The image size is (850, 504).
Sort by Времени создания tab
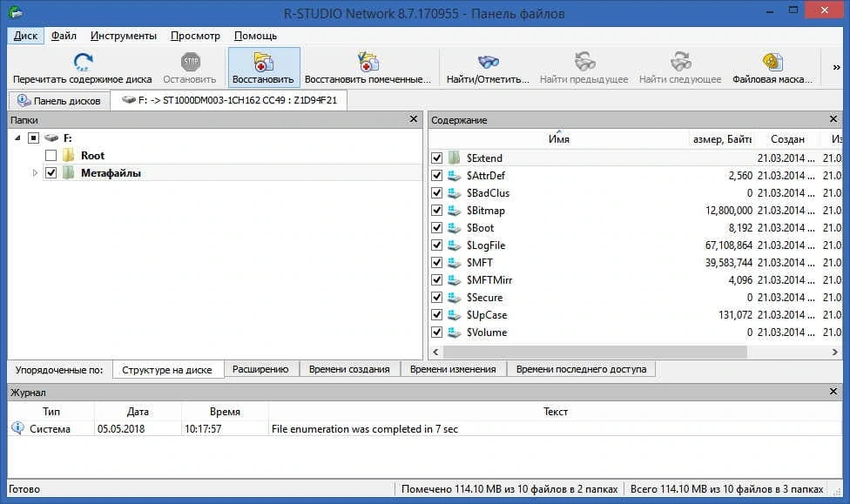(349, 369)
